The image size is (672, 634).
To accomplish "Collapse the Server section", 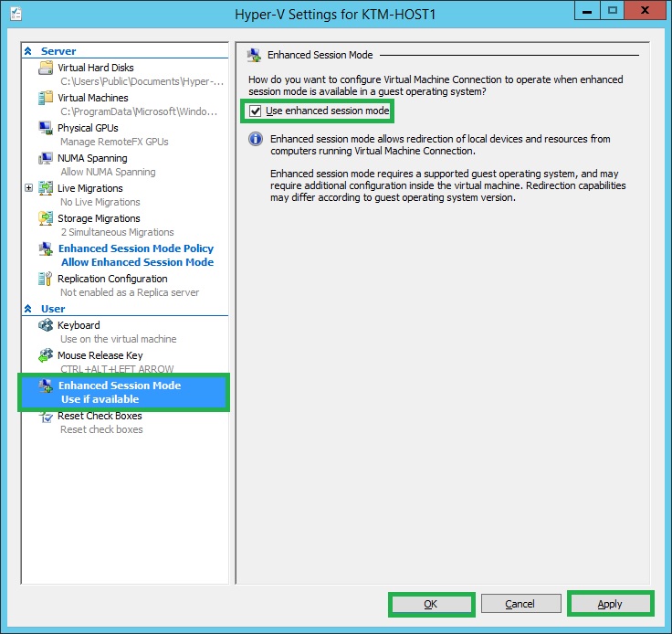I will 28,51.
